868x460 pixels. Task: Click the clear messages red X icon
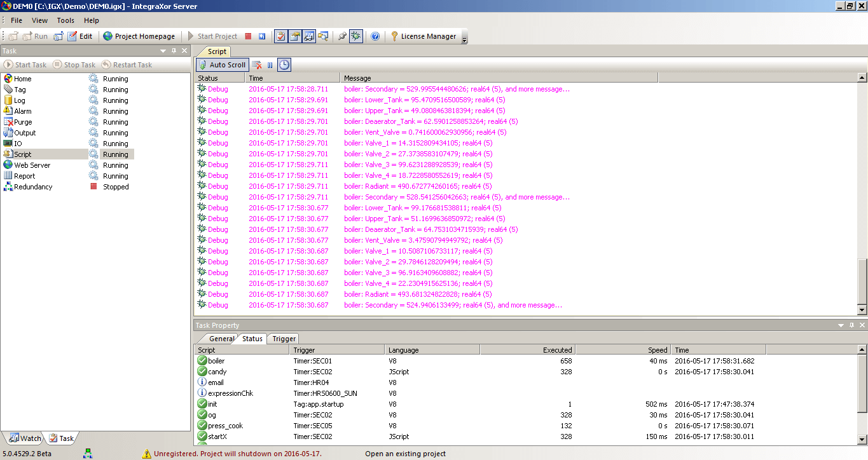pyautogui.click(x=257, y=65)
